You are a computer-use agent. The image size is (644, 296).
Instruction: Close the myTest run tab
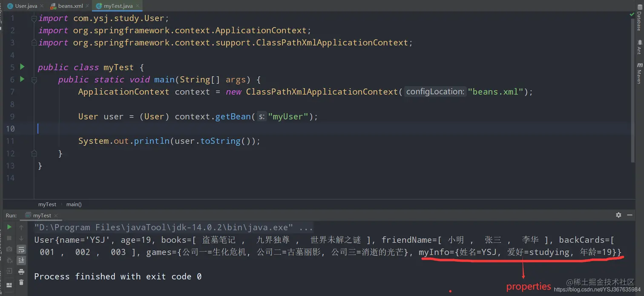(x=56, y=216)
